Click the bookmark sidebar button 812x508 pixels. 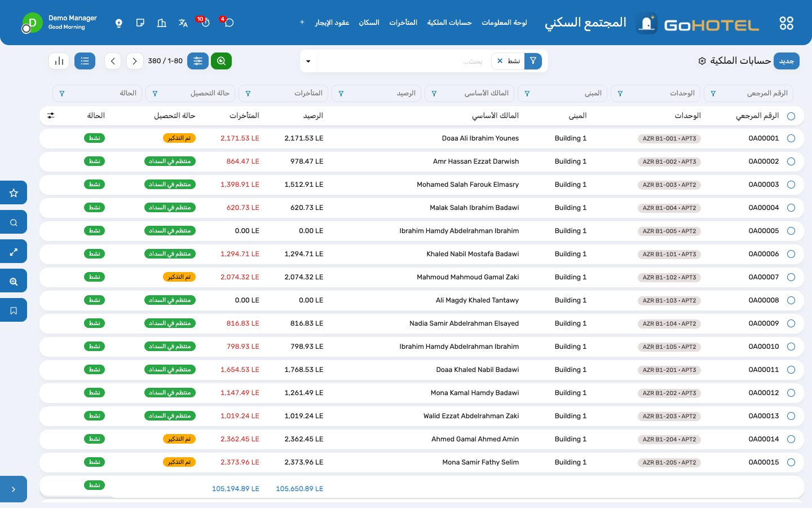[x=14, y=310]
